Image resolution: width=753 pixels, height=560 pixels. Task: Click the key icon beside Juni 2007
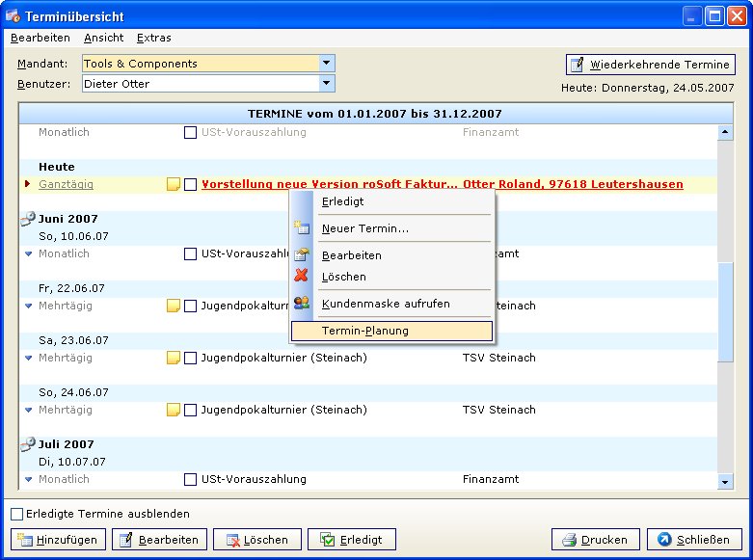[x=27, y=220]
